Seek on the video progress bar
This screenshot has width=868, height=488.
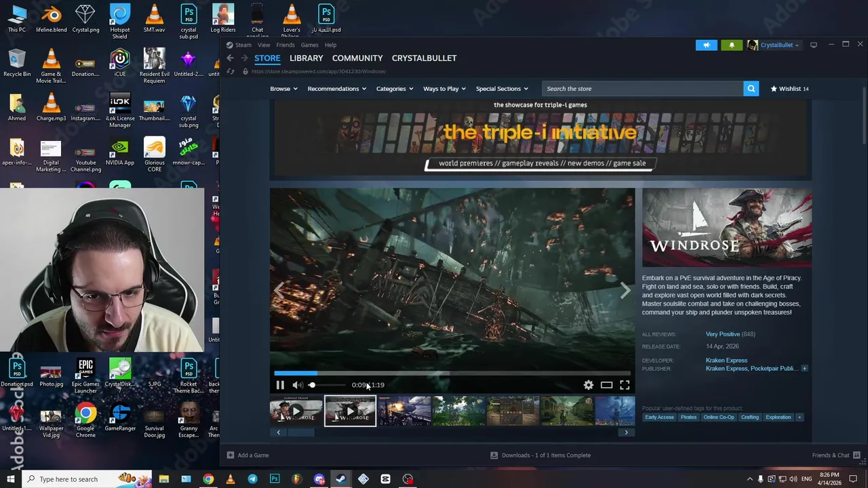coord(452,373)
